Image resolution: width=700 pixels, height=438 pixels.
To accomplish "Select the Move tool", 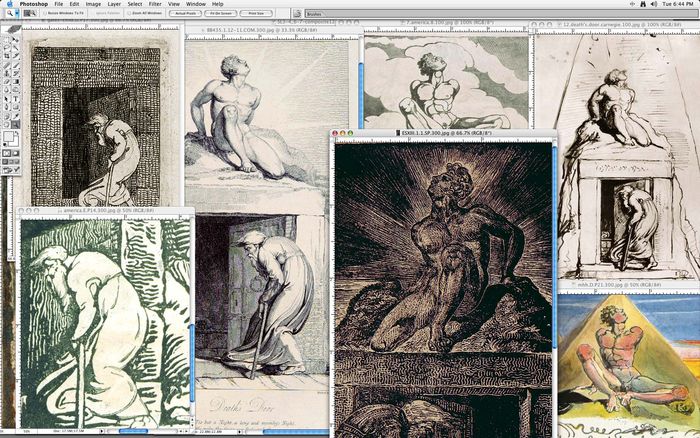I will [x=15, y=38].
